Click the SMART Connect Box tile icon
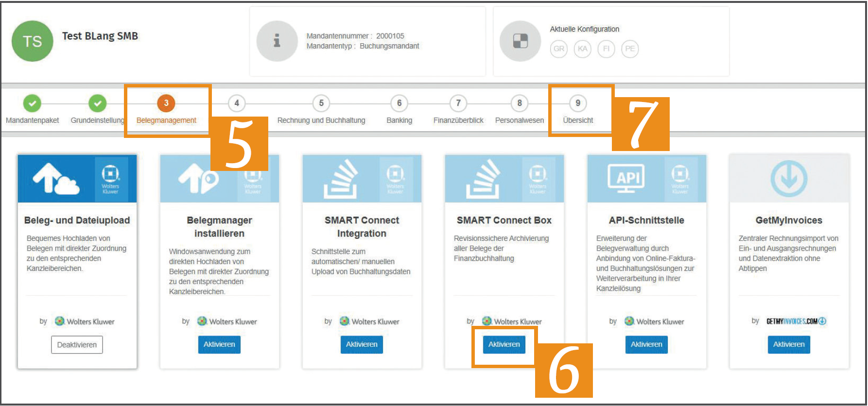868x406 pixels. pyautogui.click(x=483, y=179)
